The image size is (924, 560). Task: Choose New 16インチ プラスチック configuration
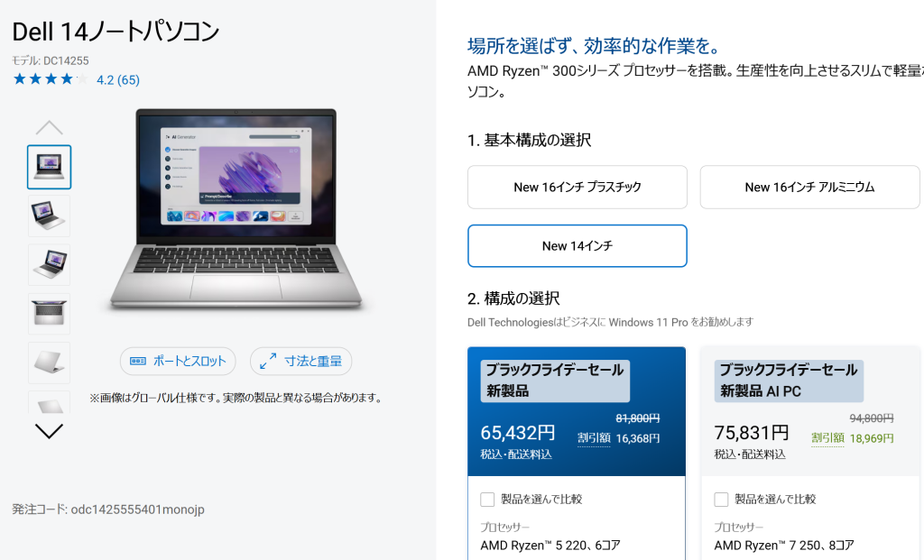577,188
